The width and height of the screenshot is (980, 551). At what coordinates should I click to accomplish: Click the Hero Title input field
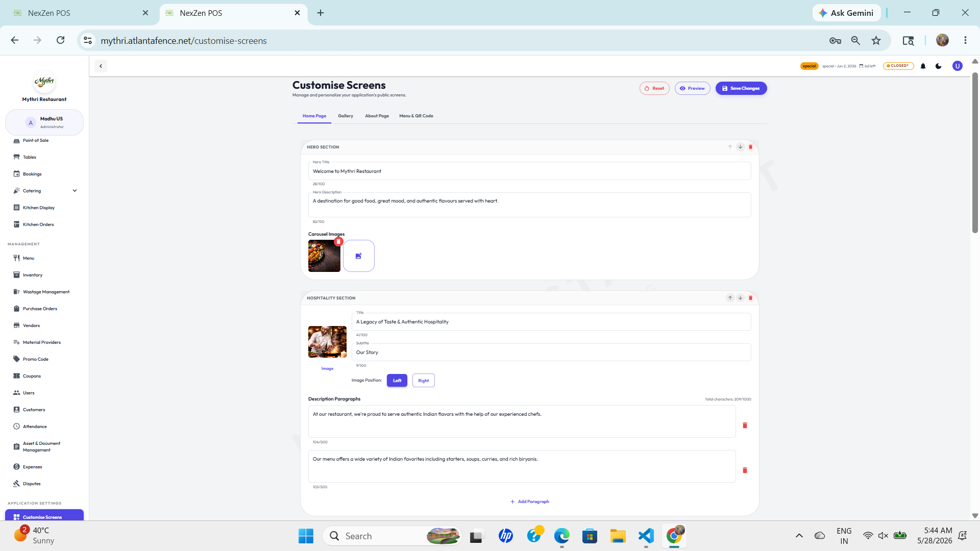(x=529, y=171)
